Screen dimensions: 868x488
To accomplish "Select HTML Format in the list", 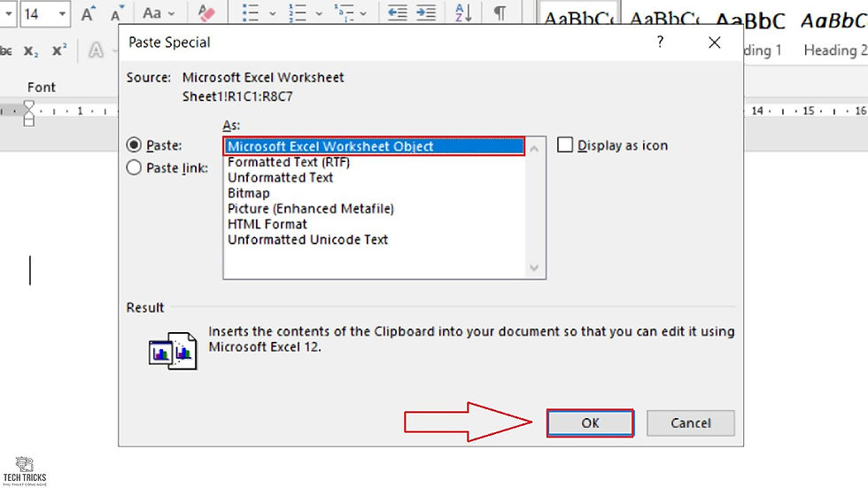I will pos(267,224).
